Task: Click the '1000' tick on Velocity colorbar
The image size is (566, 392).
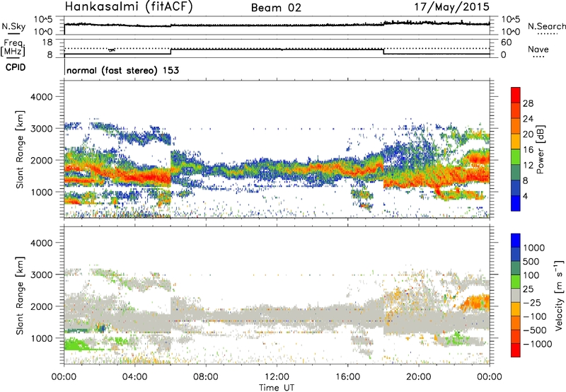Action: coord(534,248)
